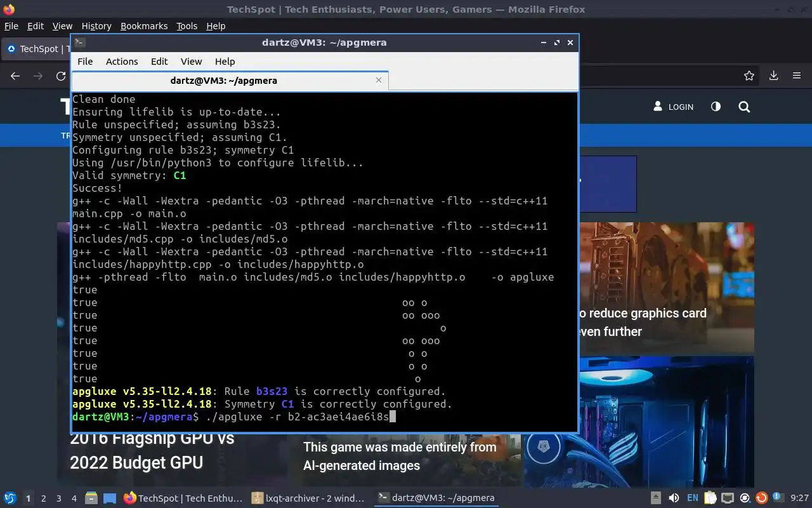The width and height of the screenshot is (812, 508).
Task: Open the 'reduce graphics card' article headline
Action: [642, 322]
